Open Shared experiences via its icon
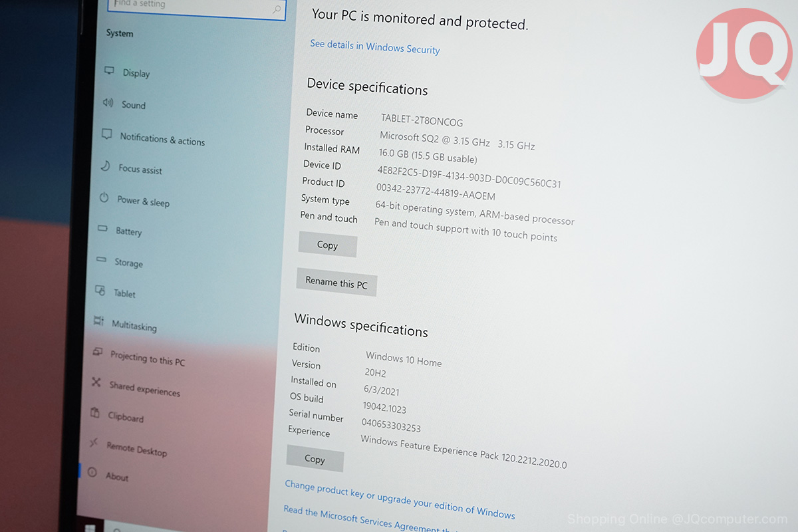This screenshot has height=532, width=798. point(96,382)
